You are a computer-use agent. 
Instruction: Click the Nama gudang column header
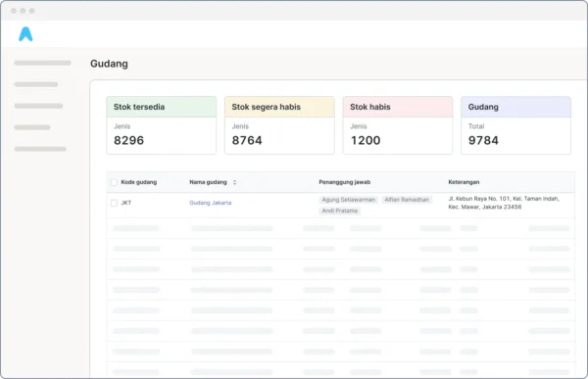pyautogui.click(x=208, y=182)
